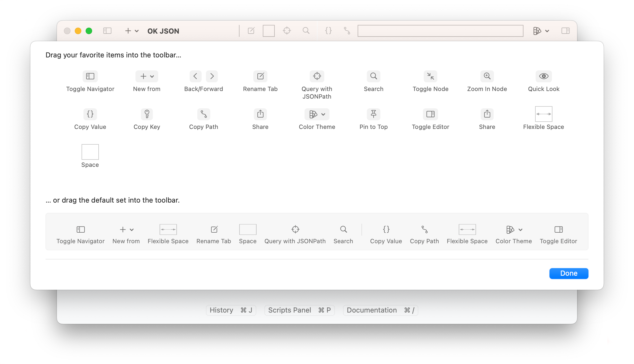Click the Copy Path icon in palette

click(203, 114)
